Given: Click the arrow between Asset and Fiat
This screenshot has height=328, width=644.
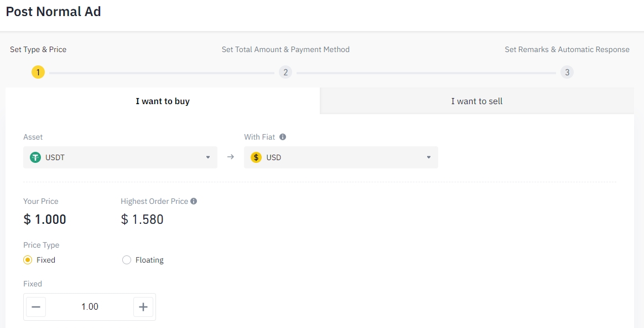Looking at the screenshot, I should (231, 157).
